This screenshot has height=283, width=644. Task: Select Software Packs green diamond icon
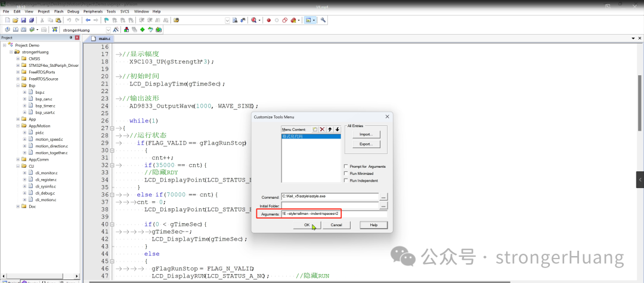click(x=143, y=30)
